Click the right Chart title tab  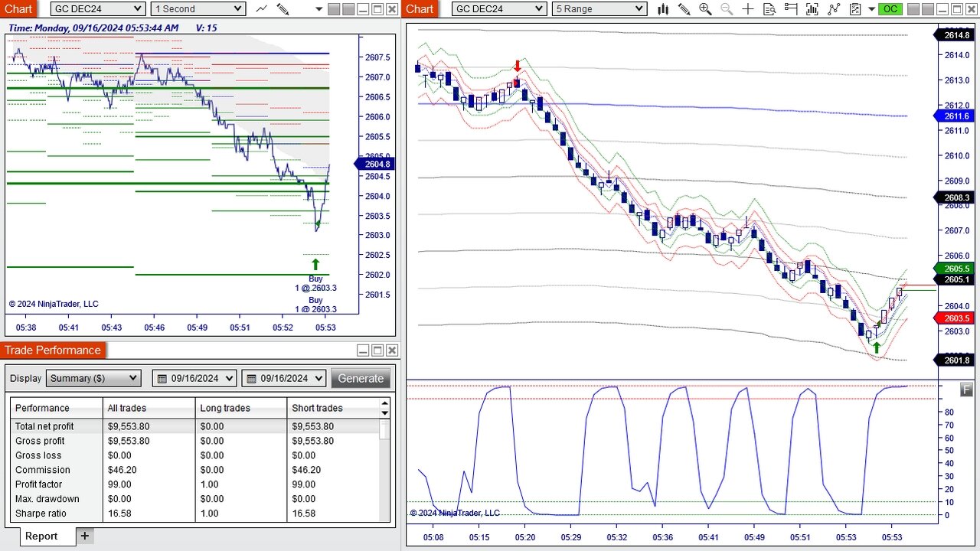(420, 9)
